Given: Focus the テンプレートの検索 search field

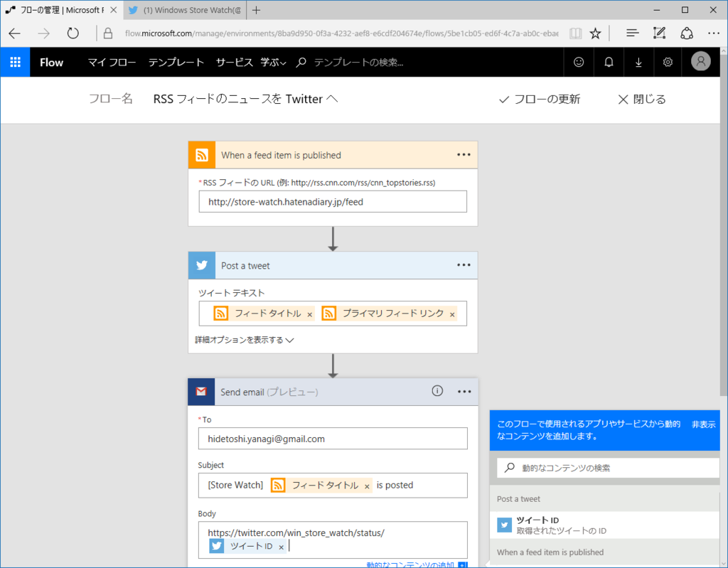Looking at the screenshot, I should pyautogui.click(x=358, y=63).
